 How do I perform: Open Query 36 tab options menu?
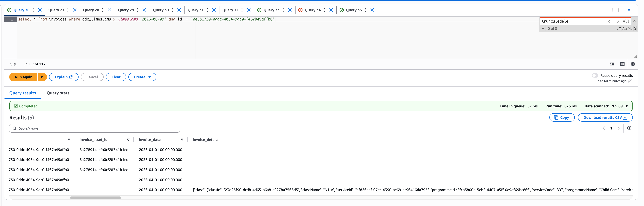33,10
